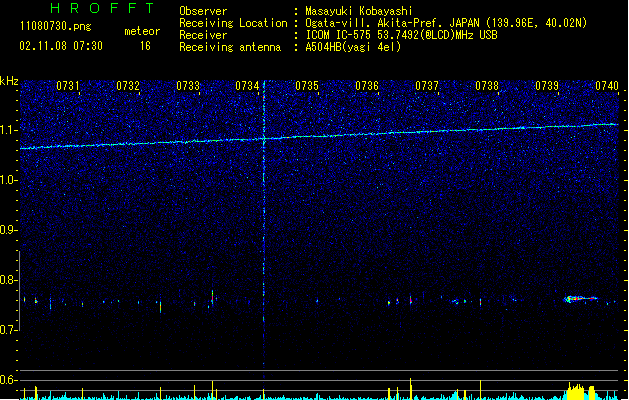Click the tall yellow power spike below 0737

click(x=410, y=388)
